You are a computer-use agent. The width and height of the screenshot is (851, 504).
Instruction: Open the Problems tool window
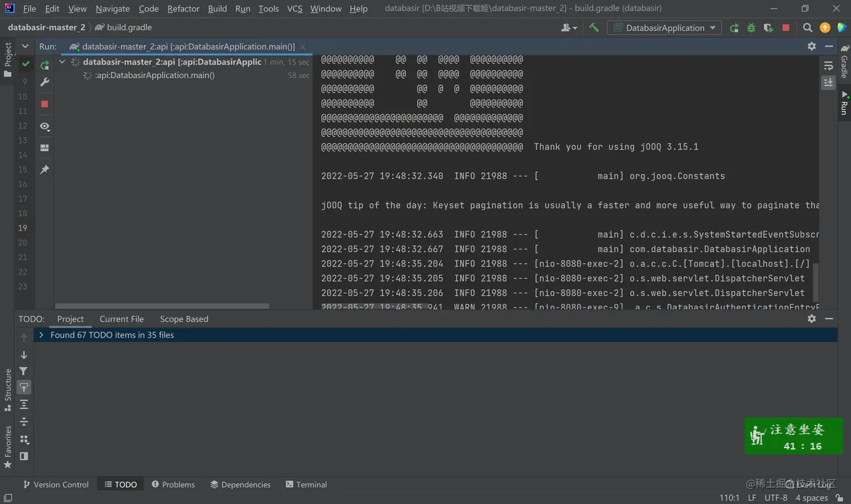[173, 484]
